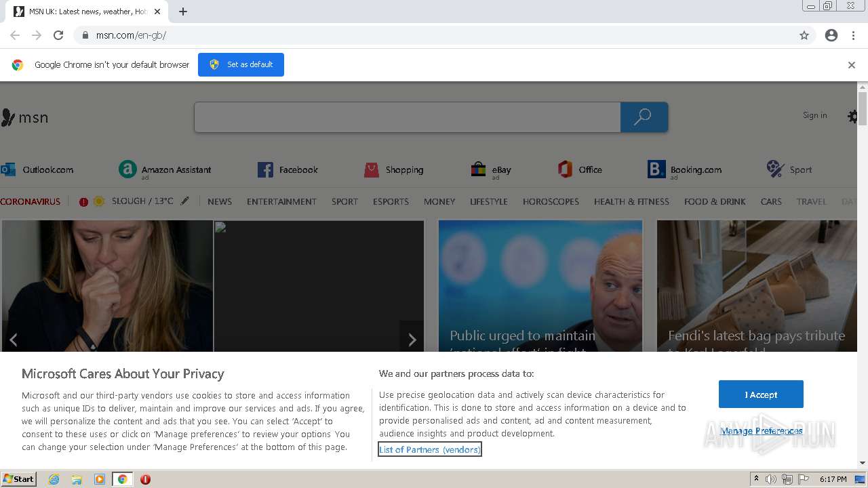
Task: Open the system tray volume icon
Action: click(x=771, y=479)
